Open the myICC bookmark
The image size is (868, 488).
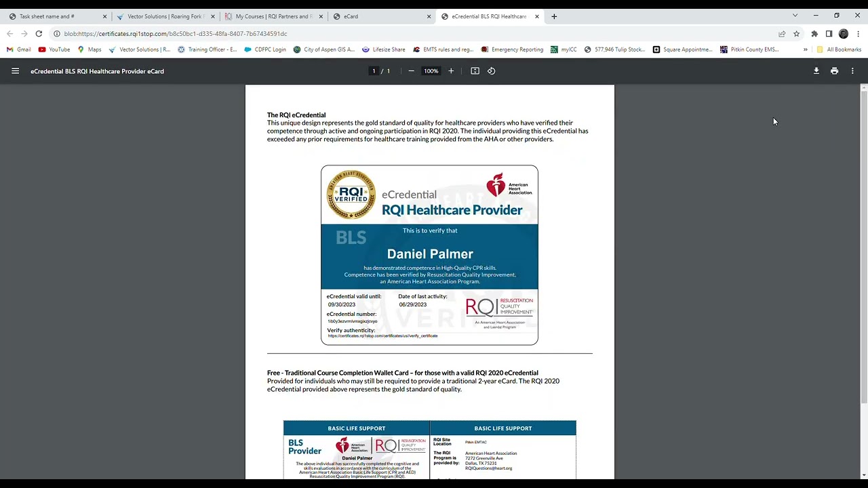click(x=564, y=49)
